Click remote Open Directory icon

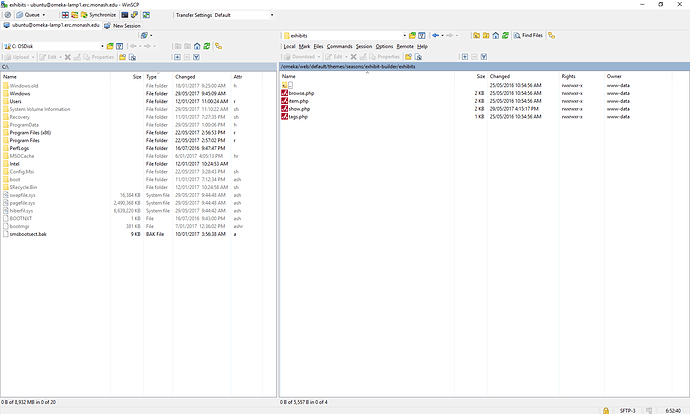[x=412, y=36]
